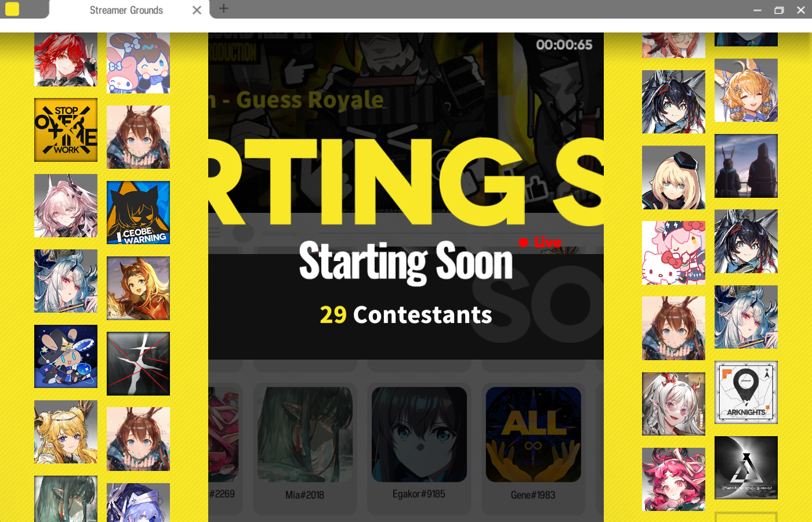
Task: Click Gene#1983's ALL hands avatar
Action: [534, 434]
